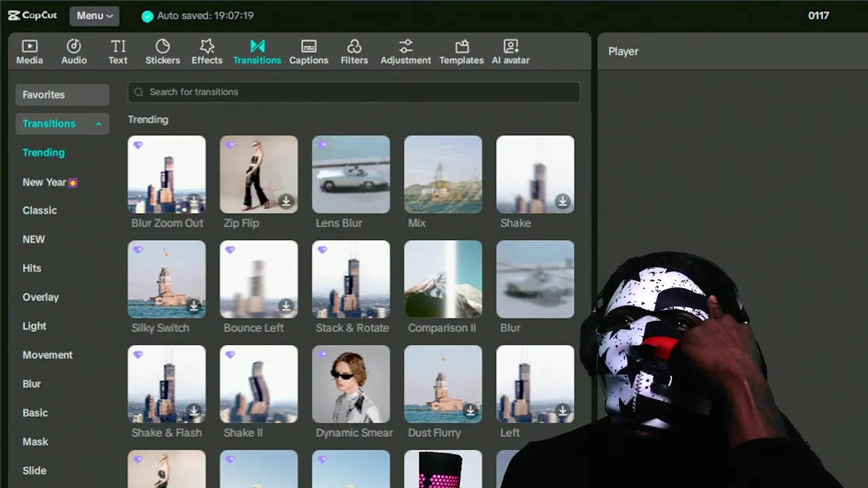
Task: Download the Shake & Flash transition
Action: point(194,411)
